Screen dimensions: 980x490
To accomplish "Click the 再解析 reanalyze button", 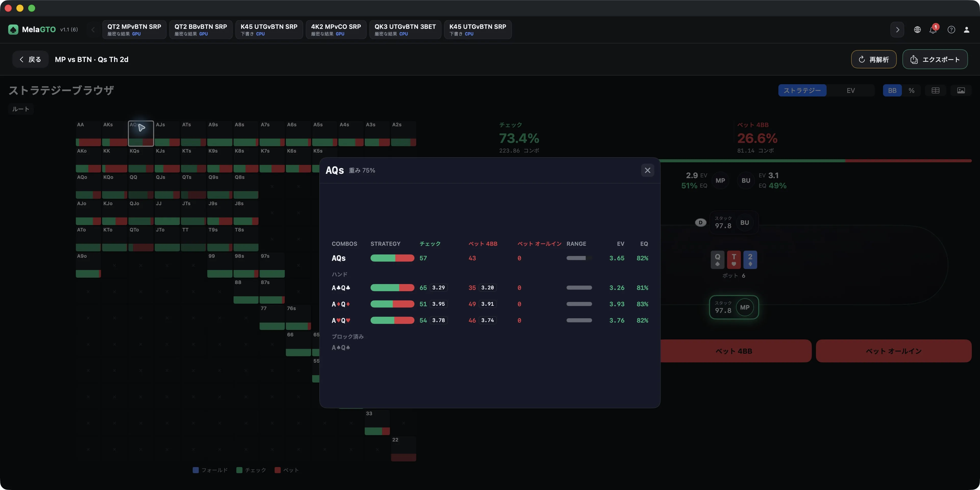I will 874,59.
